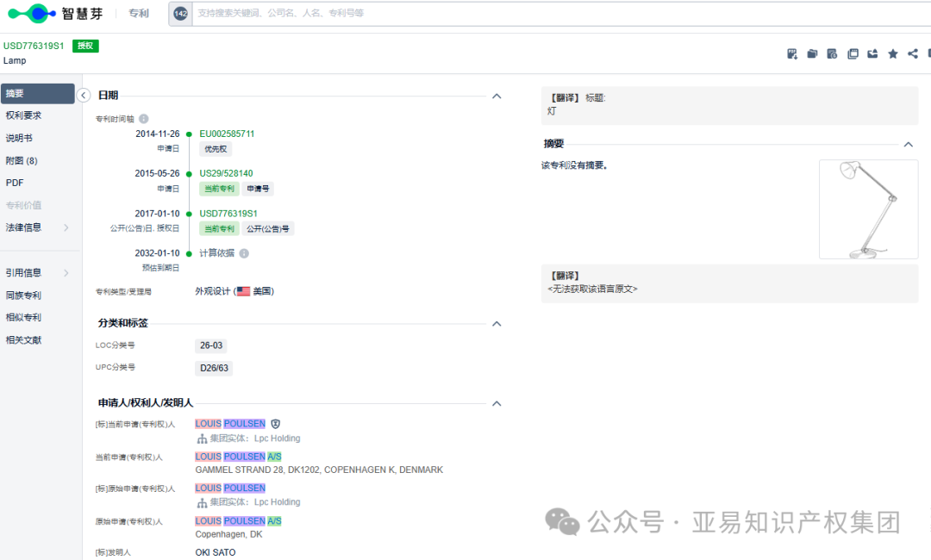This screenshot has height=560, width=931.
Task: Switch to the 附图 (8) tab
Action: point(23,160)
